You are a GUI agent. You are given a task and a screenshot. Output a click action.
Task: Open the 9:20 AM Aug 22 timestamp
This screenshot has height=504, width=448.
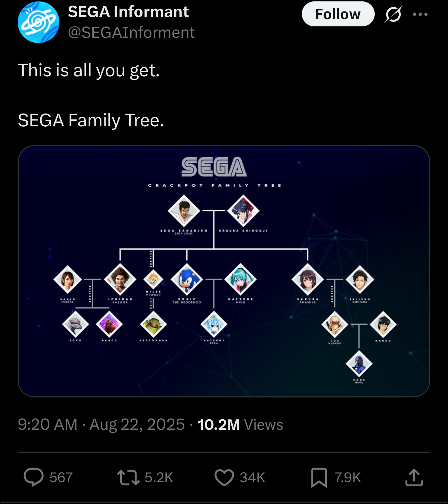101,425
